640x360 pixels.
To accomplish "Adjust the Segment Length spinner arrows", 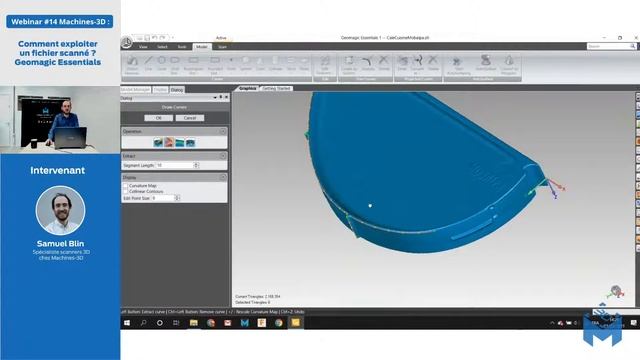I will (x=196, y=165).
